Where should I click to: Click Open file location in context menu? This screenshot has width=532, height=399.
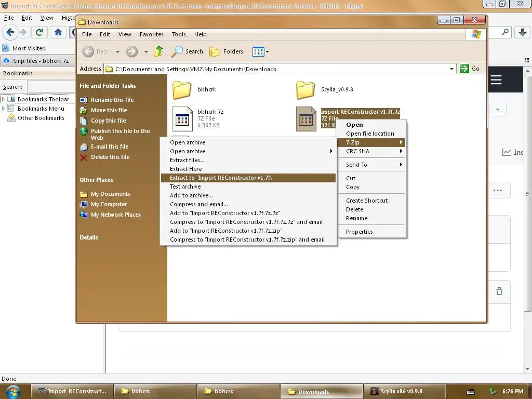pos(372,134)
